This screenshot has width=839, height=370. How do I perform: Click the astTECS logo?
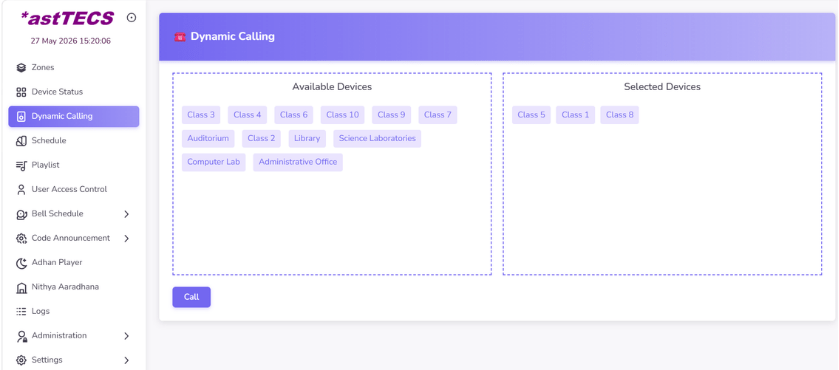point(67,18)
